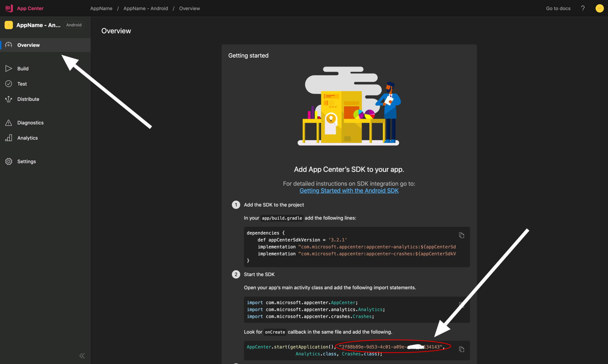The image size is (608, 364).
Task: Open Getting Started with the Android SDK link
Action: pyautogui.click(x=349, y=191)
